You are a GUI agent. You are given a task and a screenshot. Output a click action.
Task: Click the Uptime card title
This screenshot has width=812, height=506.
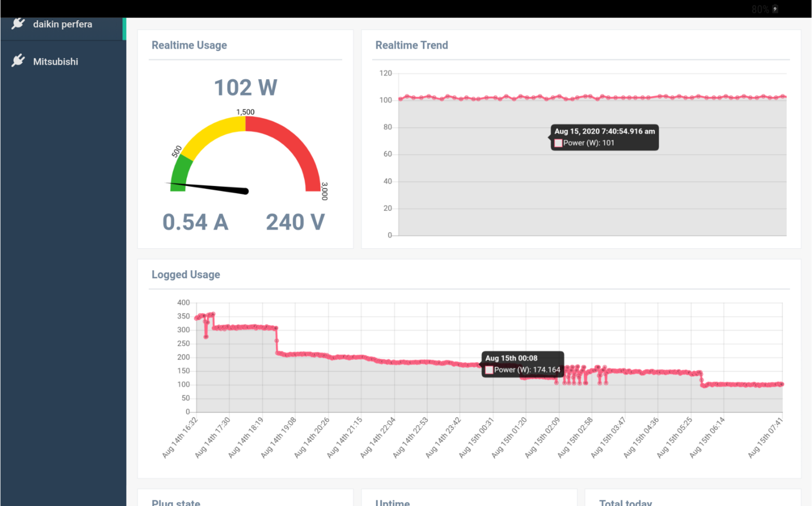pyautogui.click(x=392, y=502)
